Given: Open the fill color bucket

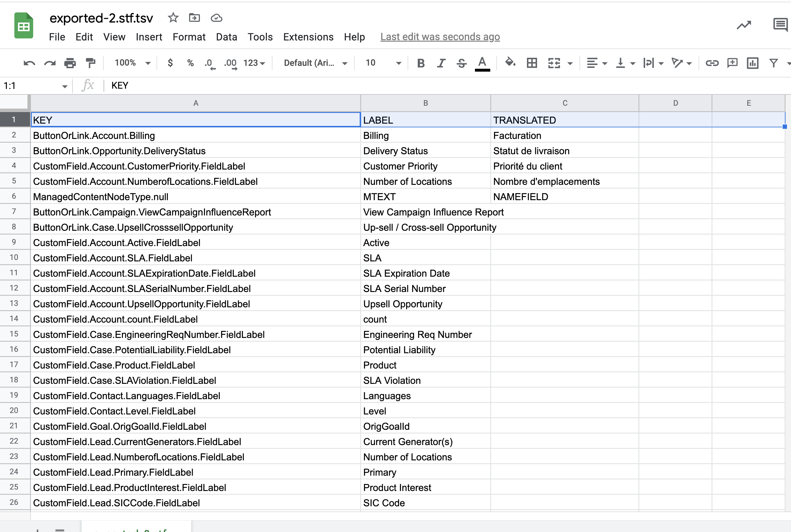Looking at the screenshot, I should [510, 62].
